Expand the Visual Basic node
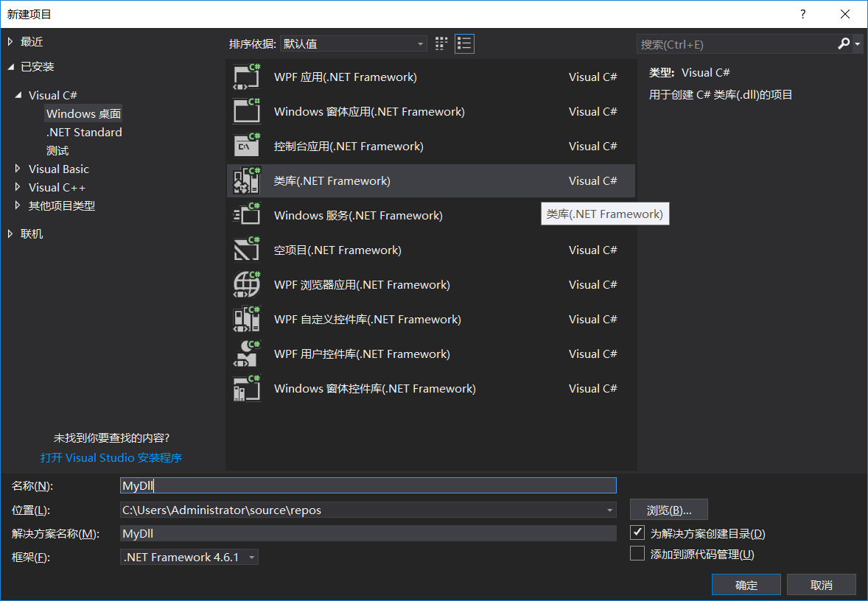868x601 pixels. tap(18, 168)
